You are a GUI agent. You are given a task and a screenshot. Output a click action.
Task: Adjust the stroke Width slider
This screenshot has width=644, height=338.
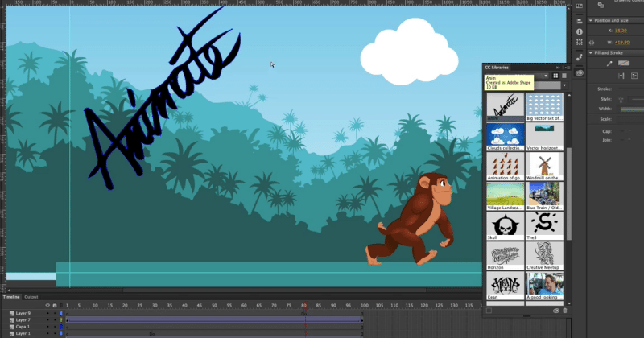(x=632, y=109)
